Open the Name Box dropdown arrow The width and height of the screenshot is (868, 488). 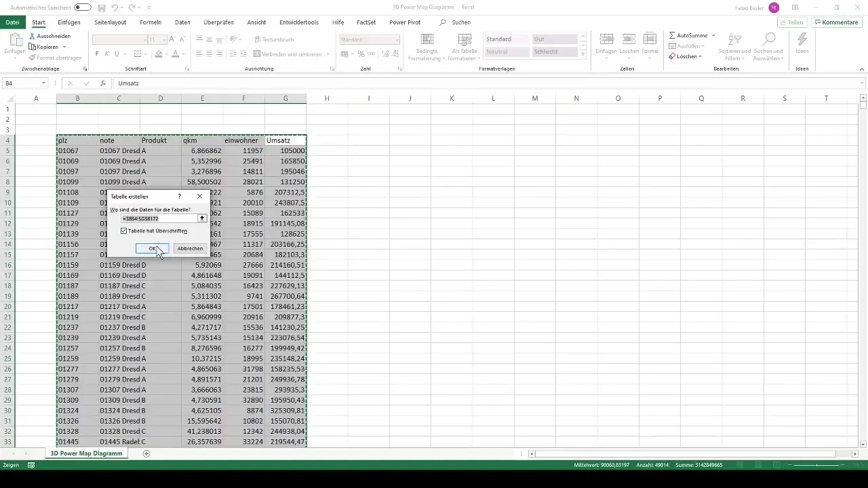(43, 83)
